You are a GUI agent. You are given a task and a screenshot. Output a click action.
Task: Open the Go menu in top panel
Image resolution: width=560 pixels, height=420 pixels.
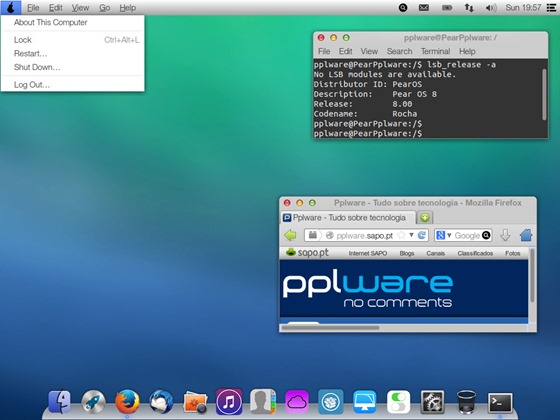104,8
